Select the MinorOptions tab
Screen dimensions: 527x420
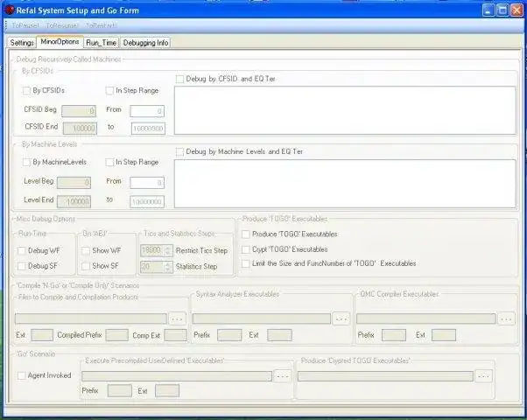click(60, 42)
